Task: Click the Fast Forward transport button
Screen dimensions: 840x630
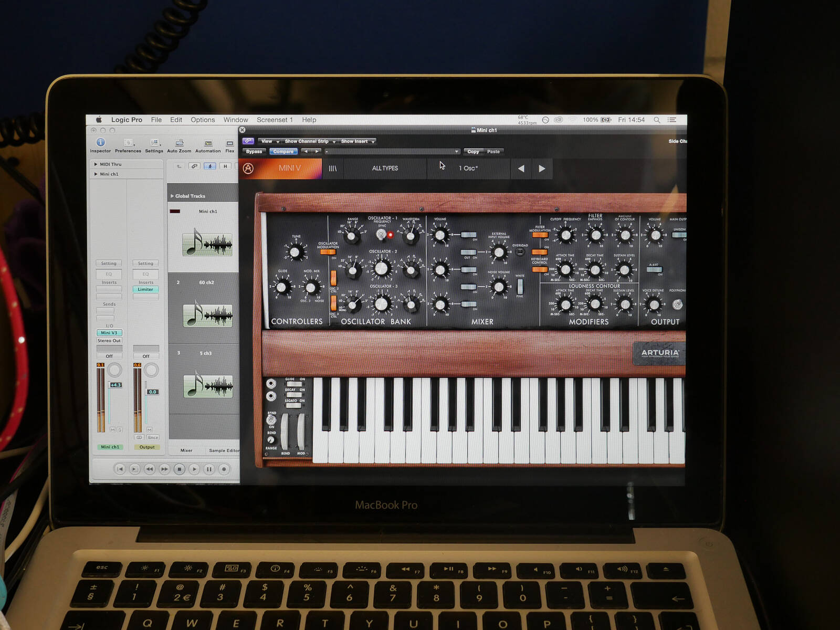Action: [x=164, y=469]
